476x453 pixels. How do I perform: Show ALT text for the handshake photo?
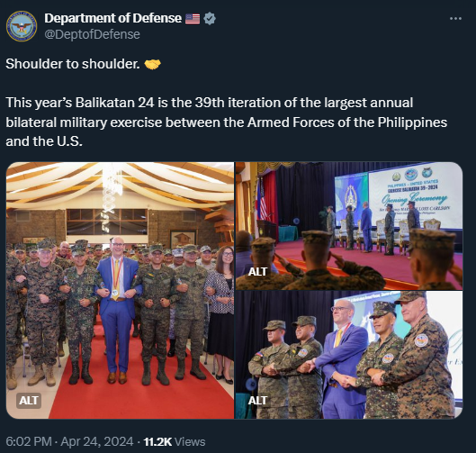257,401
